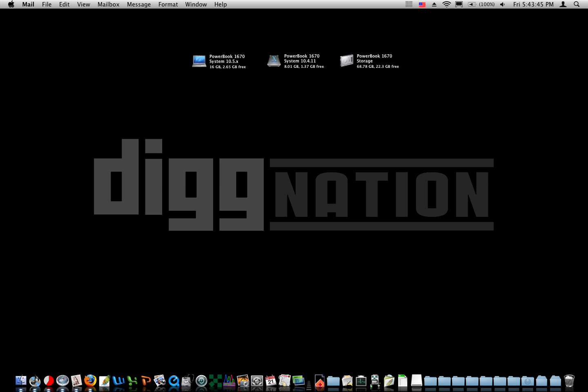The width and height of the screenshot is (588, 392).
Task: Open the Help menu
Action: click(220, 4)
